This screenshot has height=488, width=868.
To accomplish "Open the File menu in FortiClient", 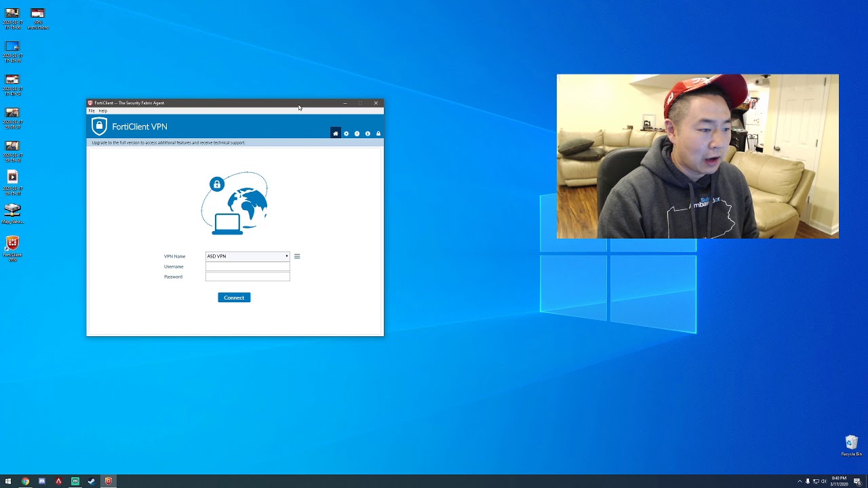I will 92,110.
